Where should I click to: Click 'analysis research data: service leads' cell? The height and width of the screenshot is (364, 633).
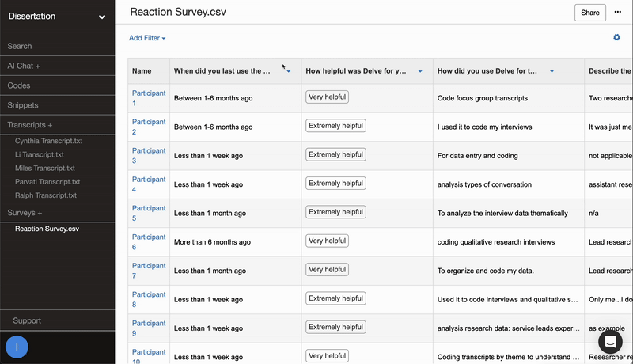tap(508, 328)
